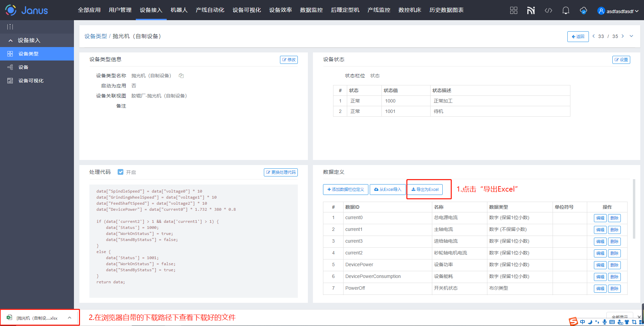Click 主轴电流 name cell
The width and height of the screenshot is (644, 326).
459,229
